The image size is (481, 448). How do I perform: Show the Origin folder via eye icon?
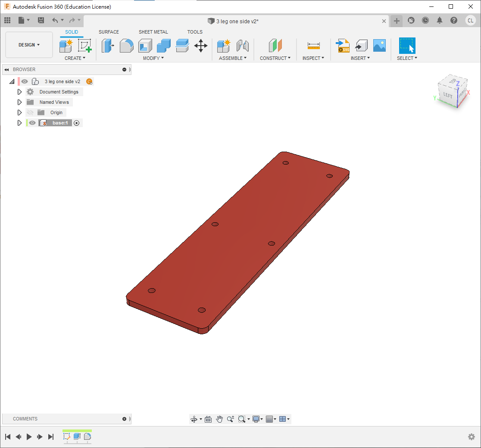[x=30, y=112]
